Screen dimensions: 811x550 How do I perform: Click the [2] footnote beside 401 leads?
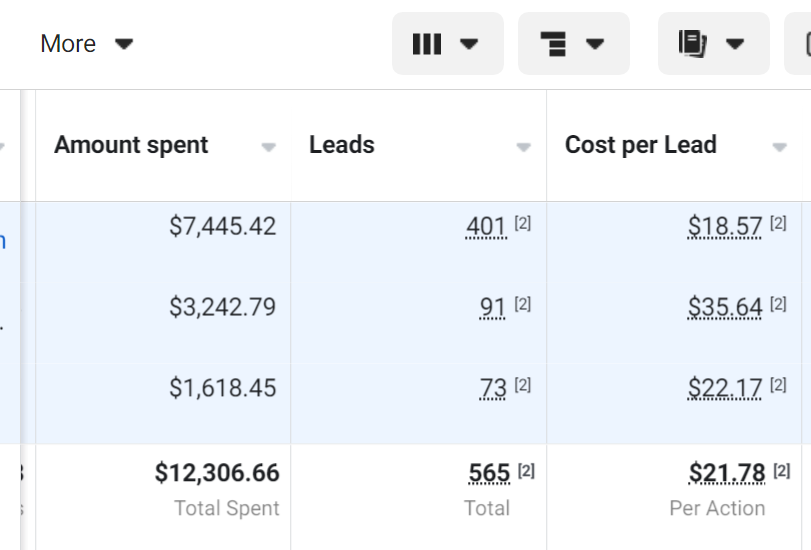[x=522, y=224]
